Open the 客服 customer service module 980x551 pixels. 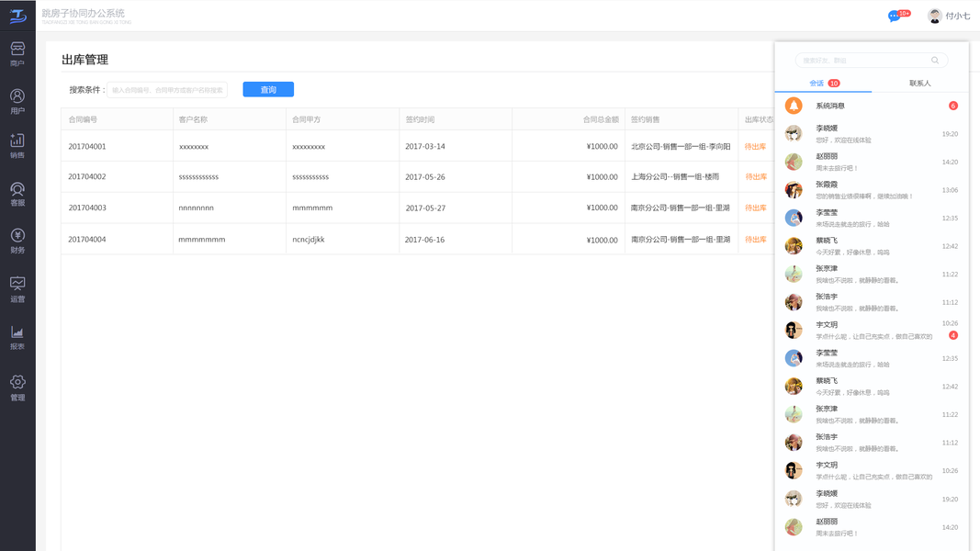pyautogui.click(x=17, y=195)
